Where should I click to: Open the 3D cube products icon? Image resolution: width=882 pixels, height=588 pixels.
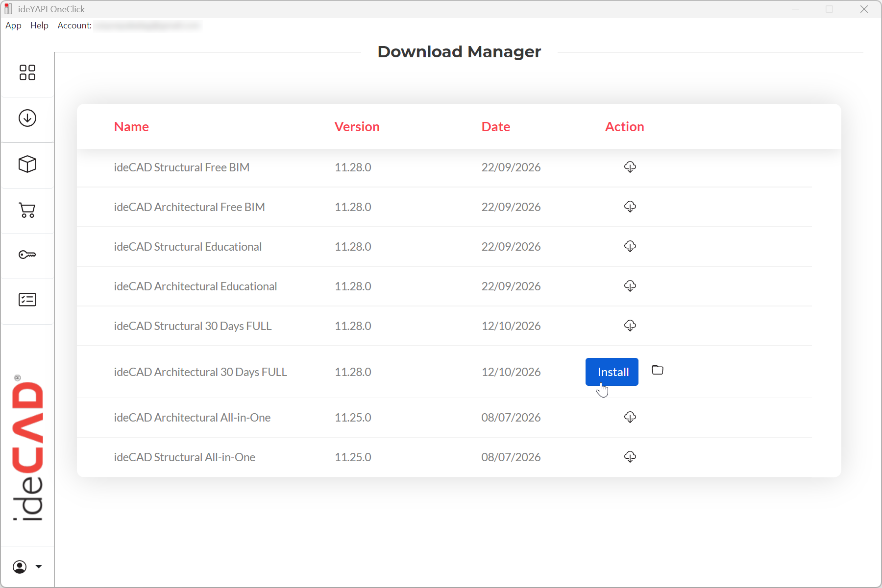(x=27, y=164)
